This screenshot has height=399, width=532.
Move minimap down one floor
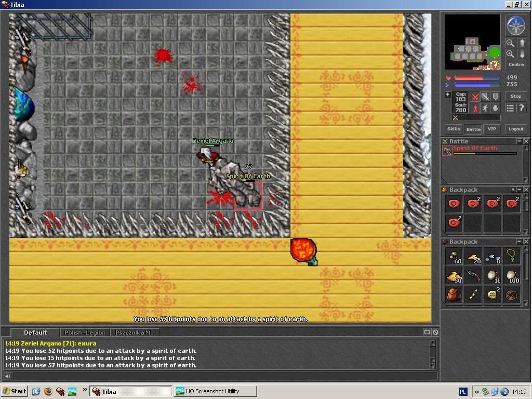522,54
